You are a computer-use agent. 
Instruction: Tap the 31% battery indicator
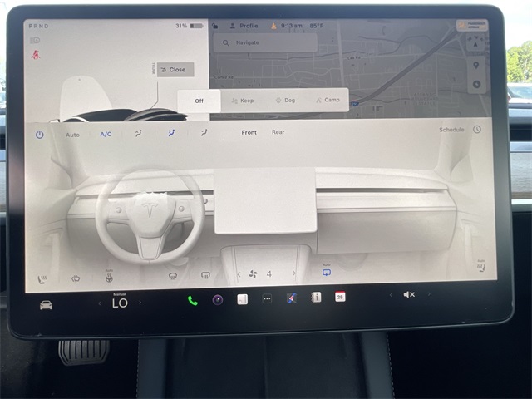(x=190, y=26)
